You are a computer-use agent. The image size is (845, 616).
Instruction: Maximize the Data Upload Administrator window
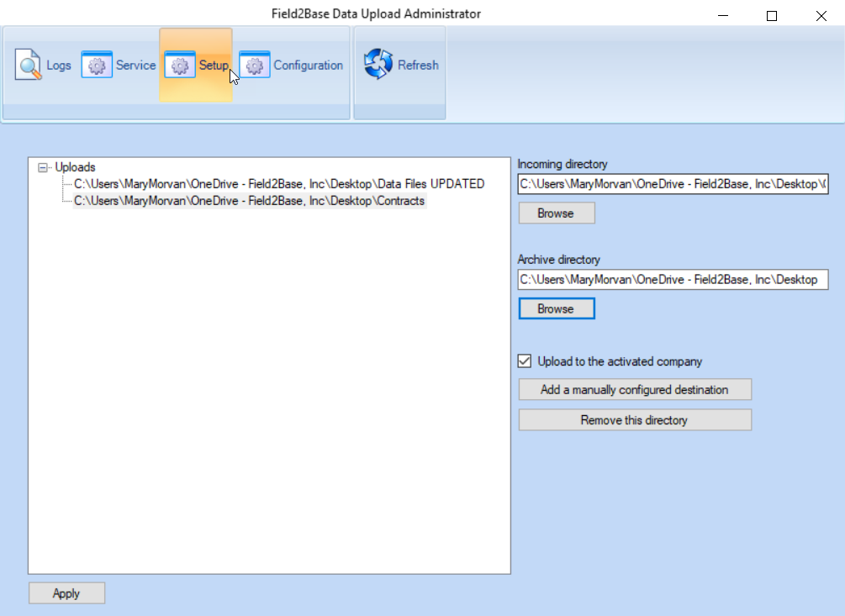(x=772, y=16)
